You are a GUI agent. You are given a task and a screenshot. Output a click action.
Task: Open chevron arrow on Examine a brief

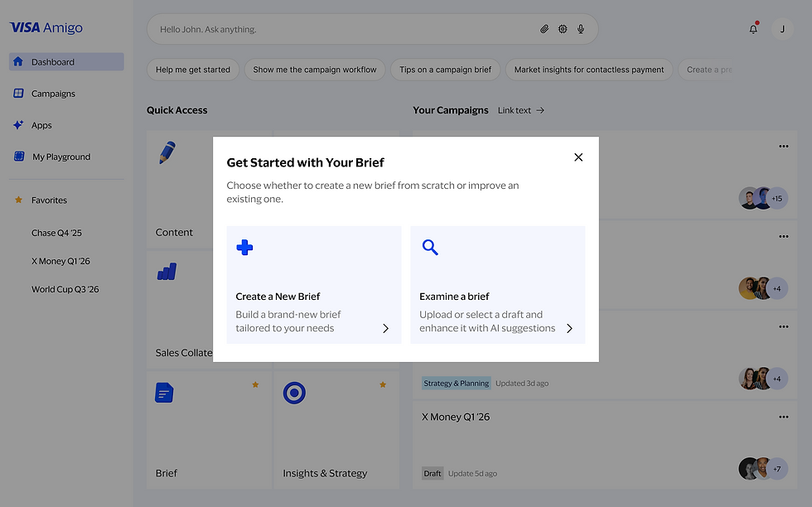[569, 328]
